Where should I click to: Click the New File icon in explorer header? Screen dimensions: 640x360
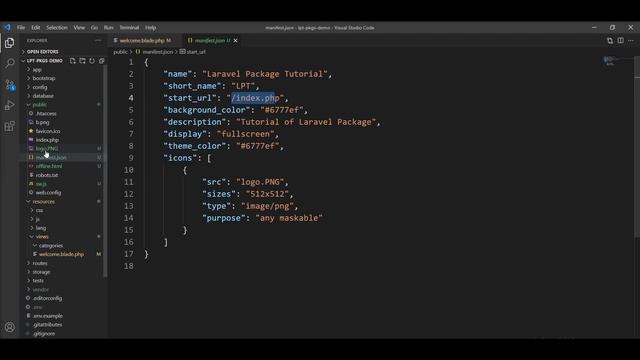click(73, 61)
